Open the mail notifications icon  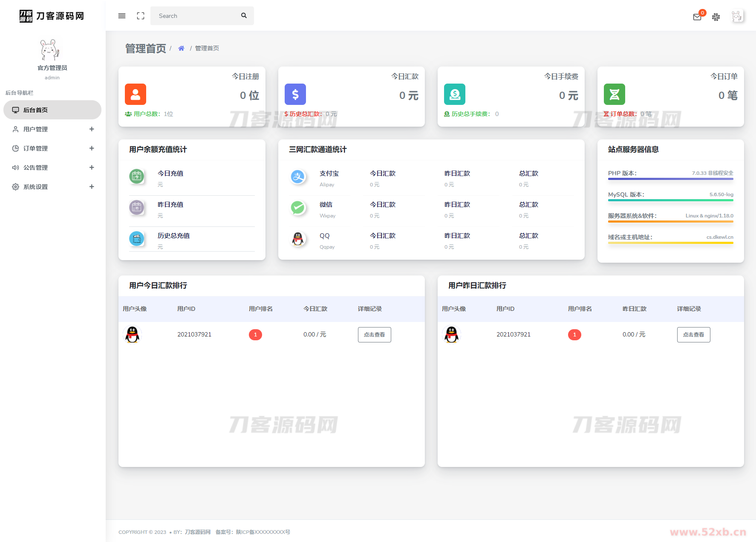[697, 17]
